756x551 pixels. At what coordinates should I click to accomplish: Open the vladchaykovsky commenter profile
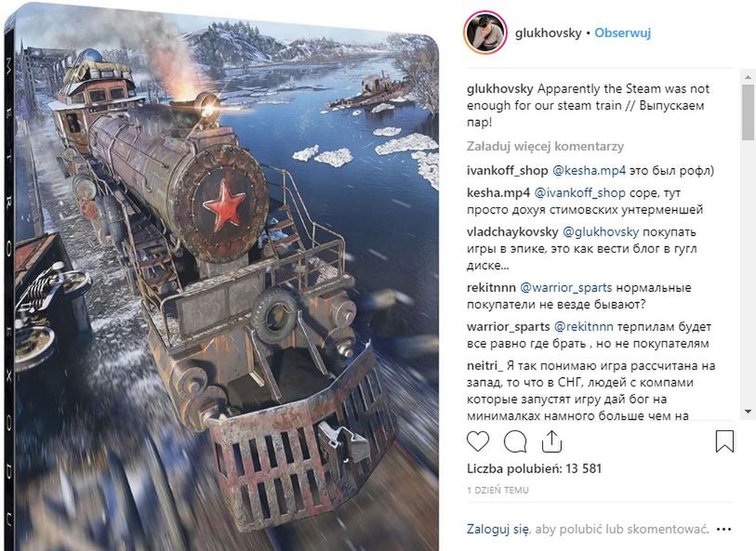[512, 231]
